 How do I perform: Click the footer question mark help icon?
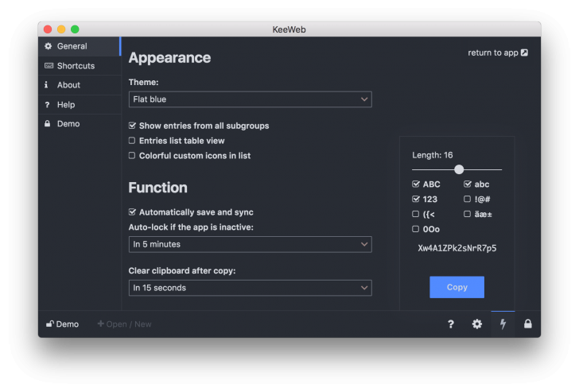tap(450, 324)
